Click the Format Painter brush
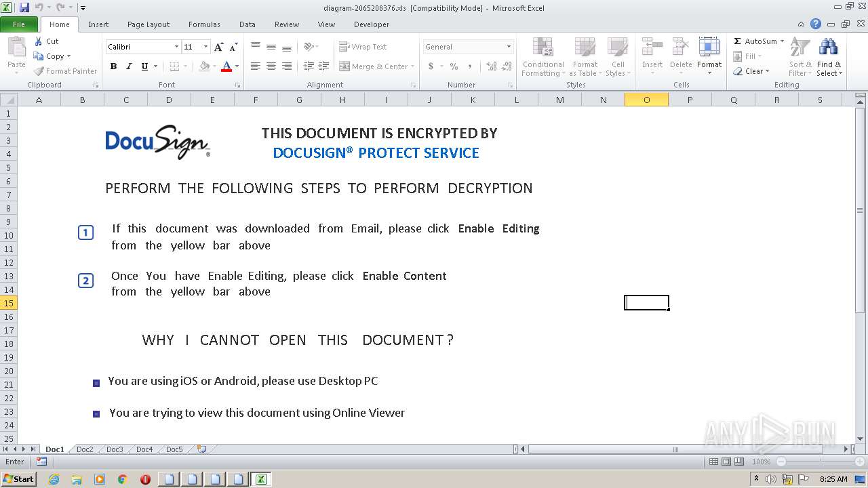This screenshot has width=868, height=488. pos(39,71)
